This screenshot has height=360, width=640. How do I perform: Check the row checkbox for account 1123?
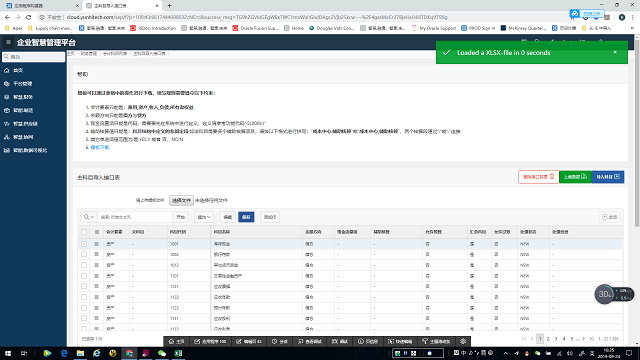point(84,308)
